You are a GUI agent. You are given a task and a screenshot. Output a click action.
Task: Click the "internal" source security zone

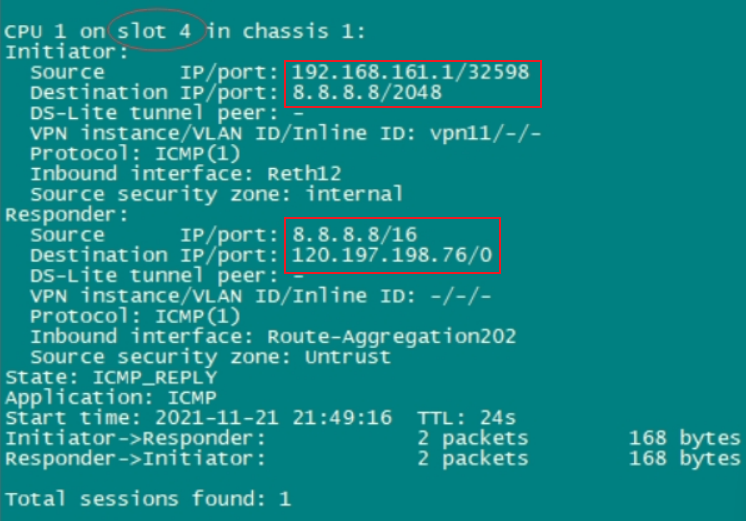(x=354, y=194)
